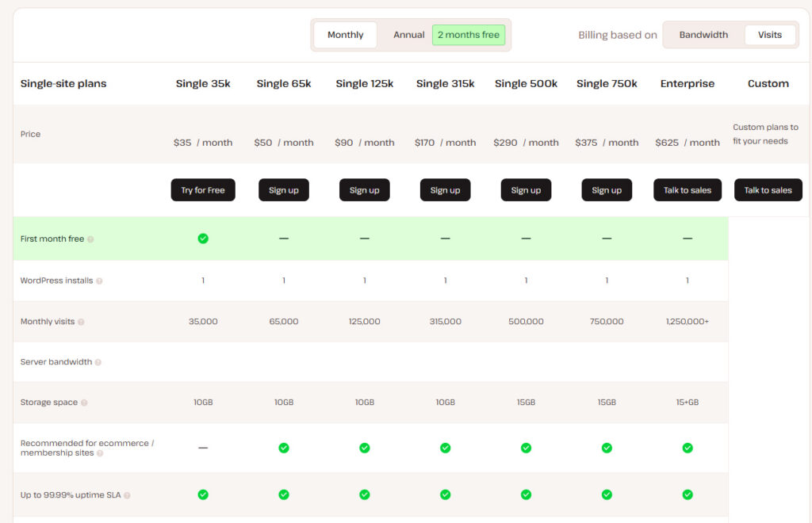Click Talk to sales under Enterprise
Viewport: 812px width, 523px height.
tap(688, 190)
